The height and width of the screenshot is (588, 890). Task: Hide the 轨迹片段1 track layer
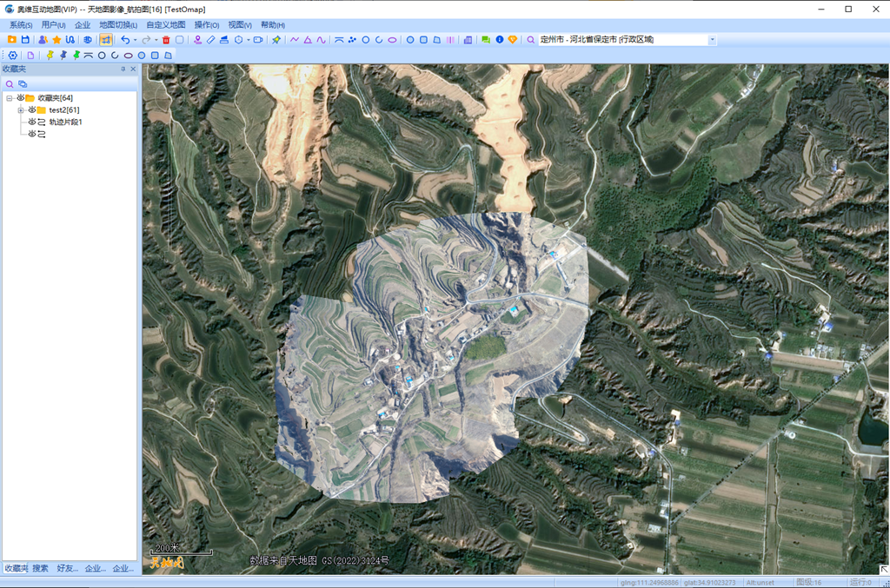coord(32,122)
